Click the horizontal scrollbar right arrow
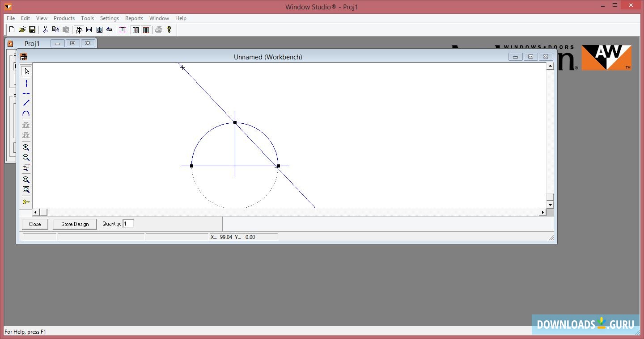Screen dimensions: 644x339 click(543, 213)
